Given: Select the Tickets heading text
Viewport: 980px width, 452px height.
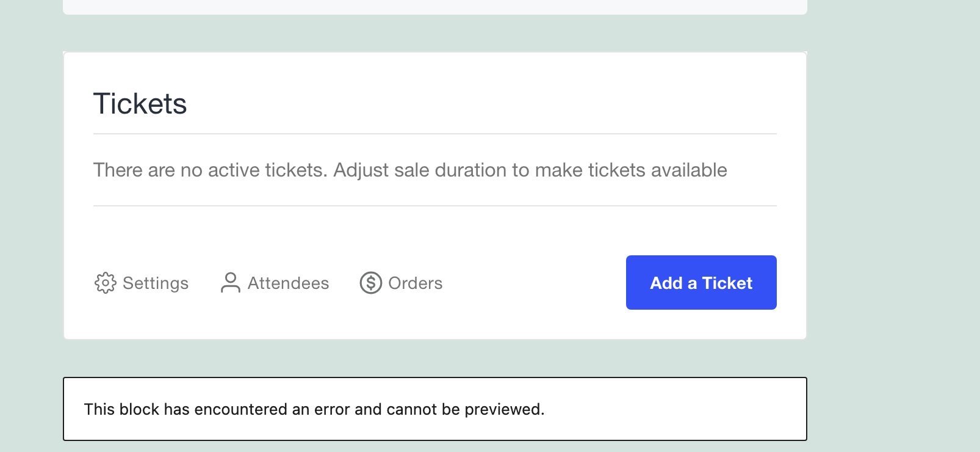Looking at the screenshot, I should (140, 103).
